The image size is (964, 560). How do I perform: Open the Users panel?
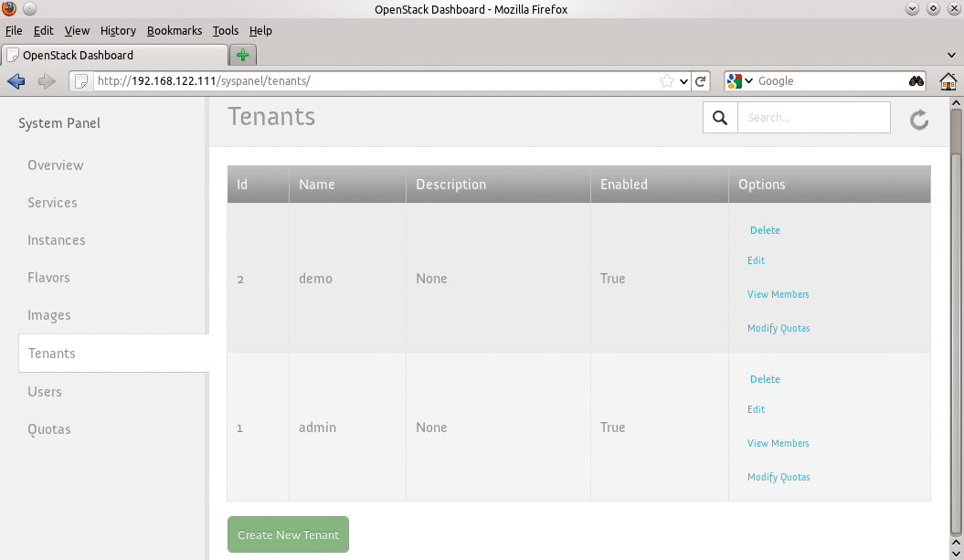45,391
